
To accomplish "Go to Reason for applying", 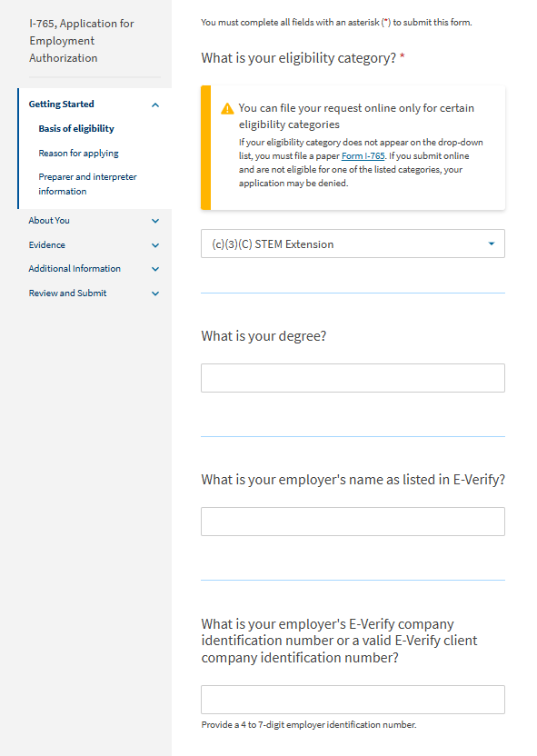I will [81, 153].
